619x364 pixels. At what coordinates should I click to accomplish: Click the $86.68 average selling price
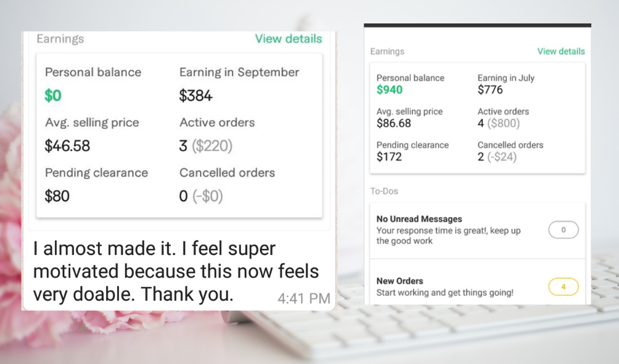tap(393, 123)
